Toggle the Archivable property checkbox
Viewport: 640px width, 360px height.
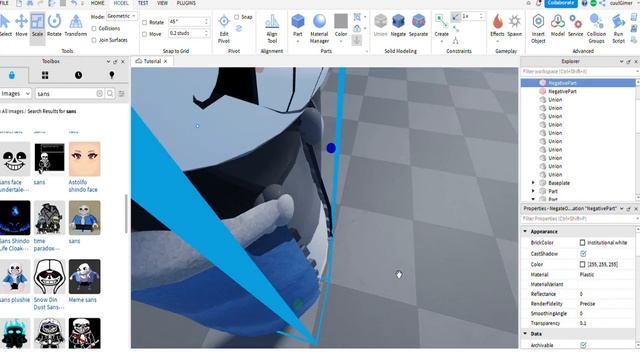(x=583, y=345)
